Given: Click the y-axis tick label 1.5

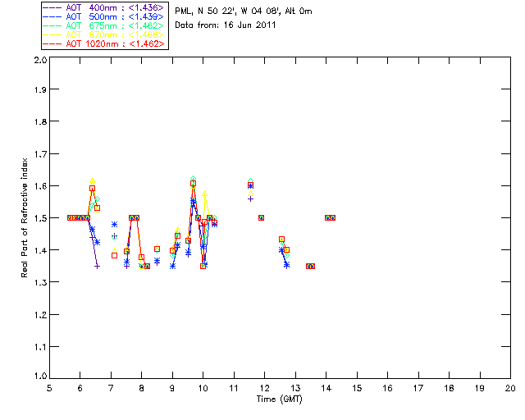Looking at the screenshot, I should 40,218.
